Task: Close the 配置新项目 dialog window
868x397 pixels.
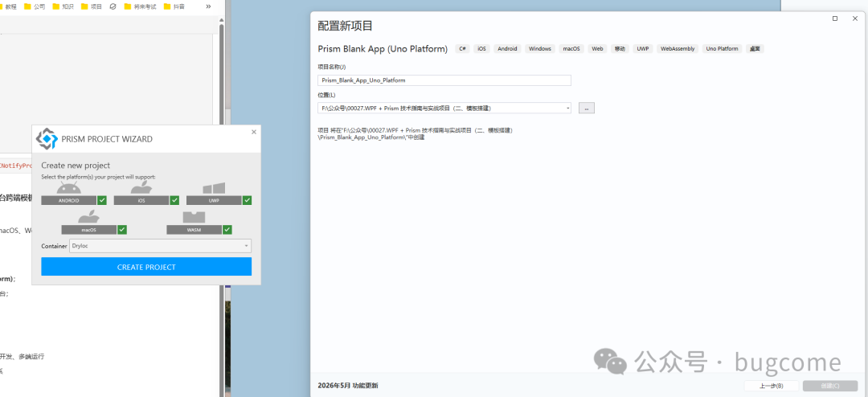Action: 854,18
